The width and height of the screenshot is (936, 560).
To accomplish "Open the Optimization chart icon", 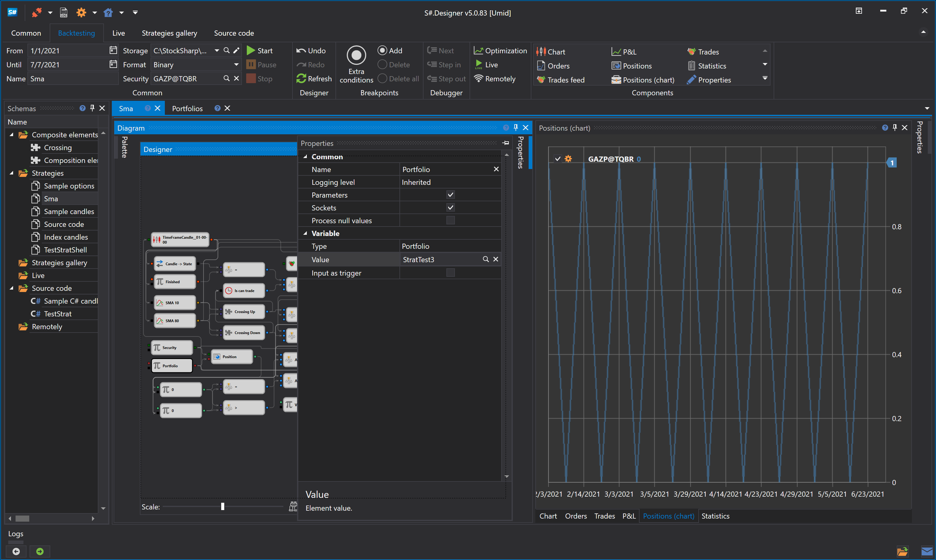I will [478, 51].
